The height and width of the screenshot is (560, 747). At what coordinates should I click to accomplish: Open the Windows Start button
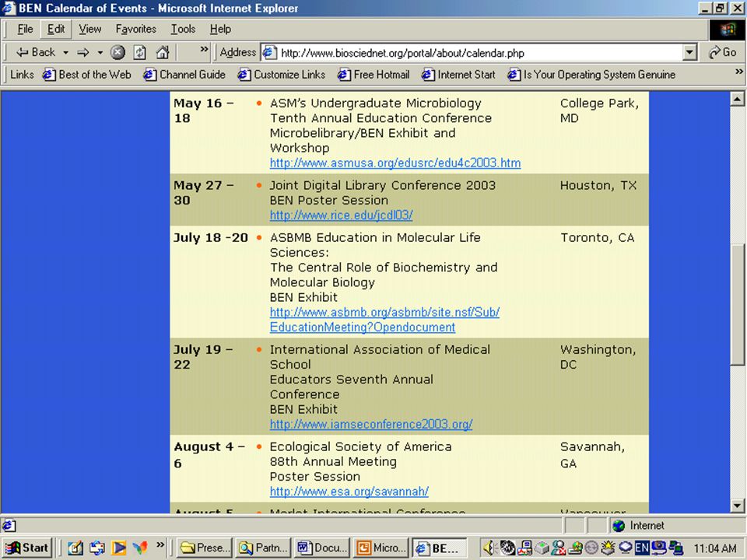[x=27, y=548]
